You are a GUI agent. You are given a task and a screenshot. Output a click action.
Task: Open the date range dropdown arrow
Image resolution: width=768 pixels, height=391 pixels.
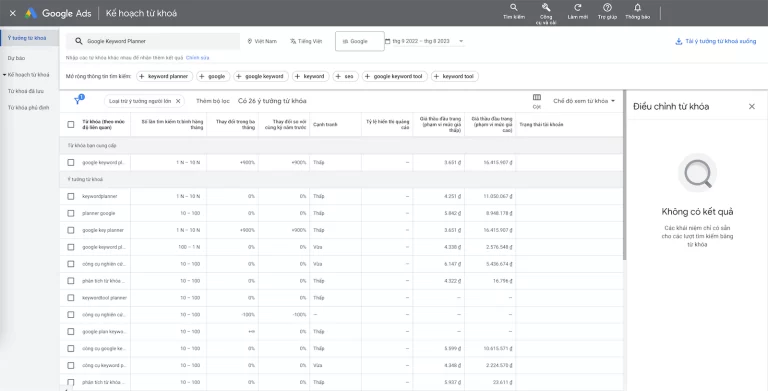pos(461,41)
